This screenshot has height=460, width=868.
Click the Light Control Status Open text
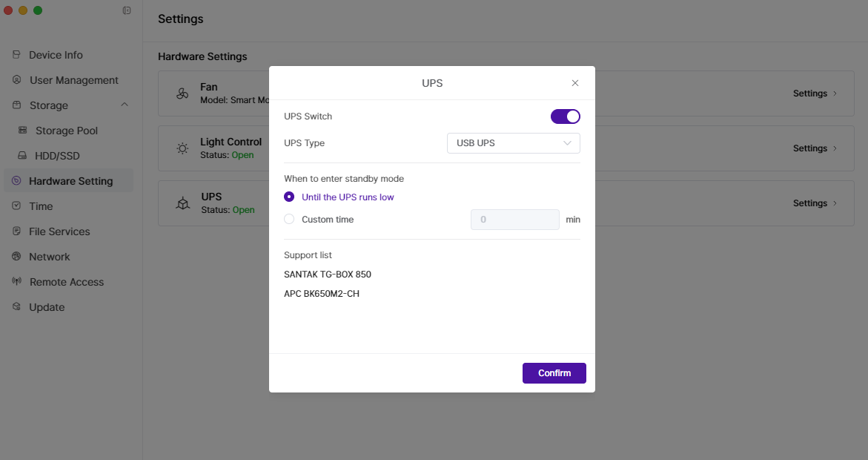pos(227,155)
